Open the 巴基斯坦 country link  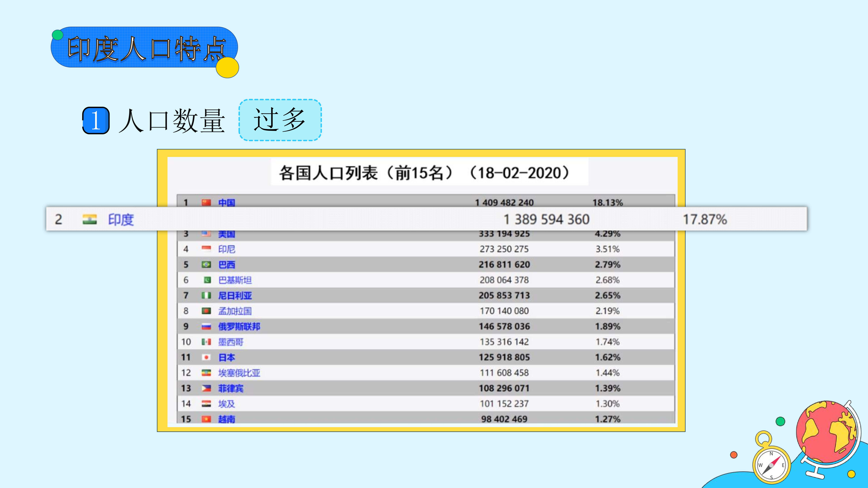click(235, 280)
